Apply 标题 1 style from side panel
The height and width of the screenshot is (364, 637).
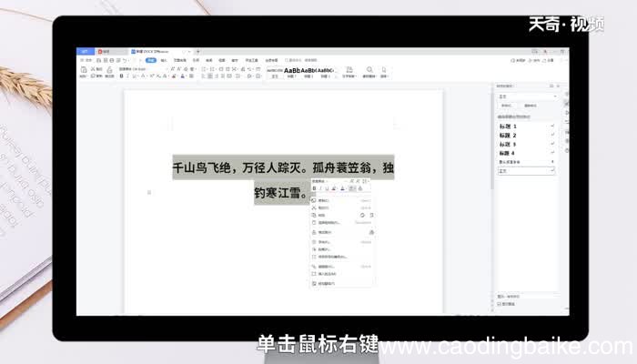click(527, 126)
